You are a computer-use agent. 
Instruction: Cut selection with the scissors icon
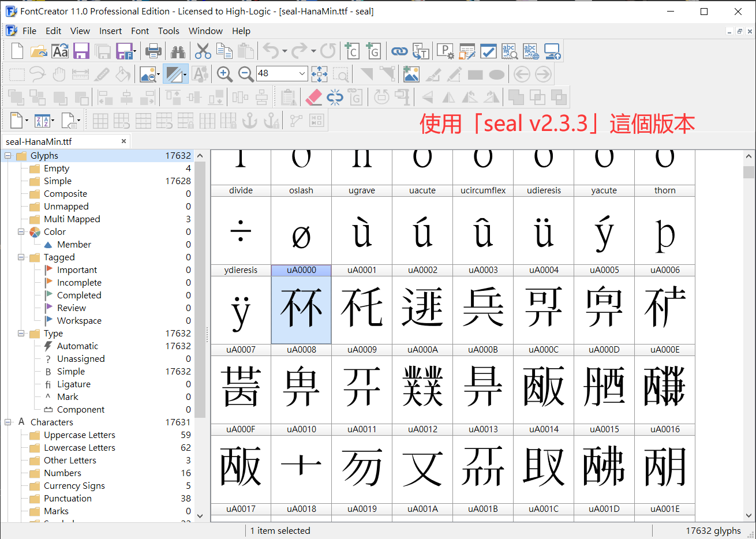coord(203,51)
